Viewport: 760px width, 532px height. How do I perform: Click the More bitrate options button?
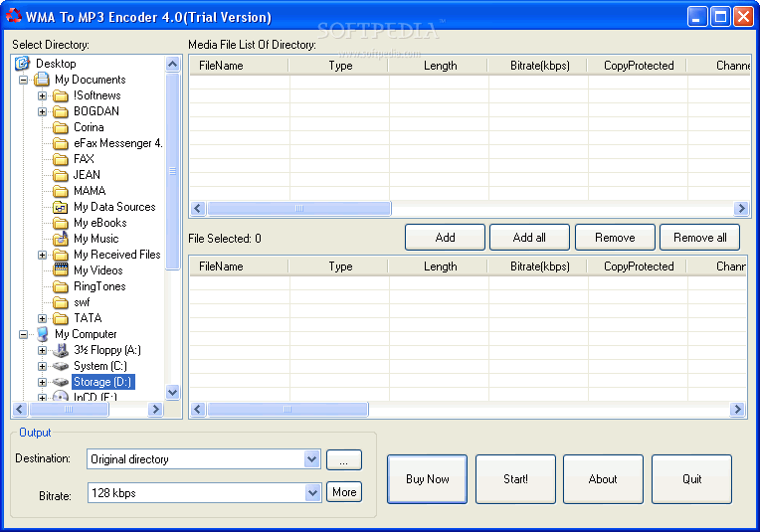pyautogui.click(x=344, y=492)
